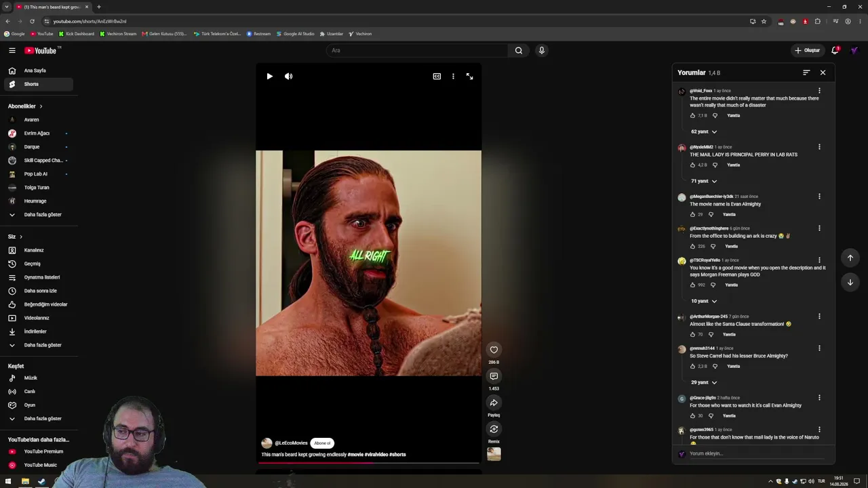868x488 pixels.
Task: Expand Daha fazla göster under İndirilenler
Action: click(40, 345)
